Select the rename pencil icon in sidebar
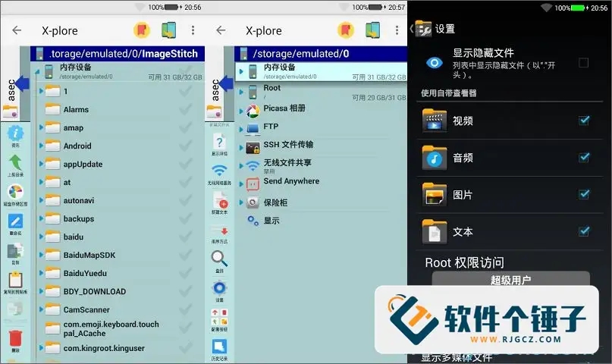Viewport: 612px width, 364px height. coord(16,221)
